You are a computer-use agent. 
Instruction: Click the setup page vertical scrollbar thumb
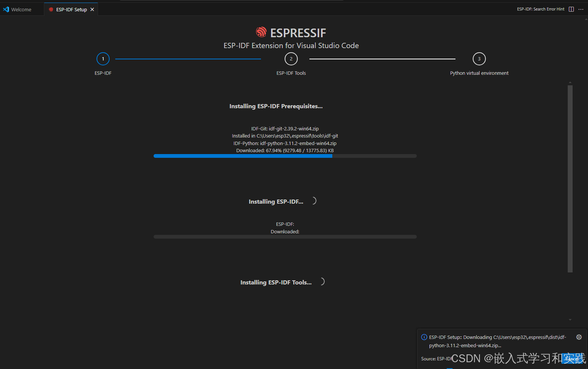[x=570, y=179]
